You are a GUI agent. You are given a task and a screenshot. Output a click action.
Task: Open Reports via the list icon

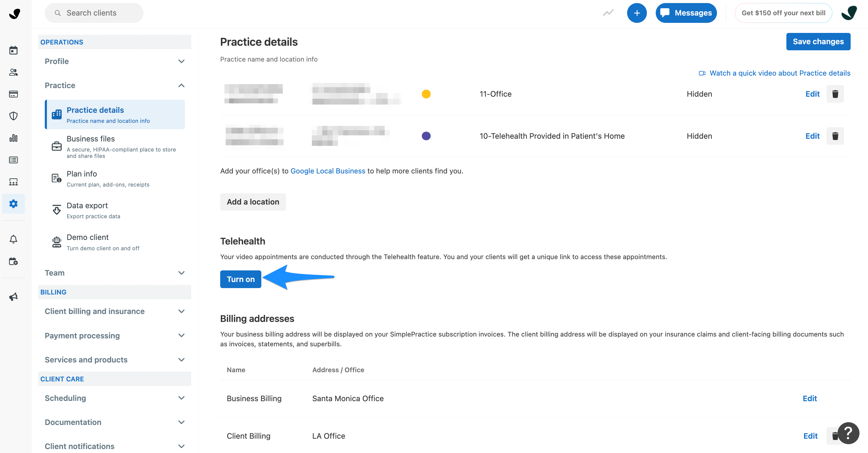click(13, 160)
